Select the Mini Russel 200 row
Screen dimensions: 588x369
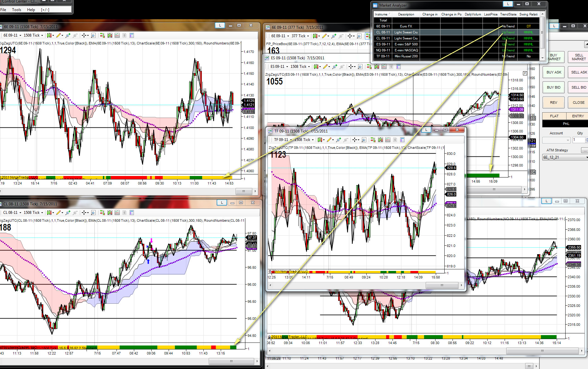pos(457,56)
